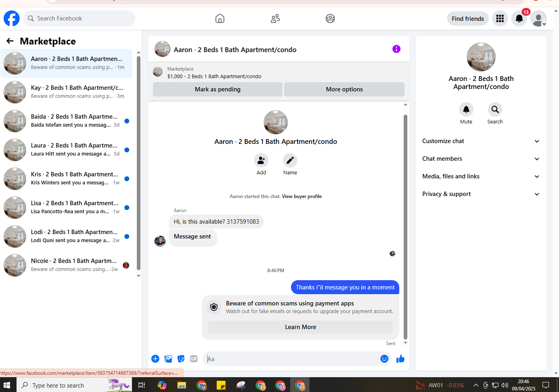Open volume control in system tray
The image size is (559, 392).
point(505,385)
